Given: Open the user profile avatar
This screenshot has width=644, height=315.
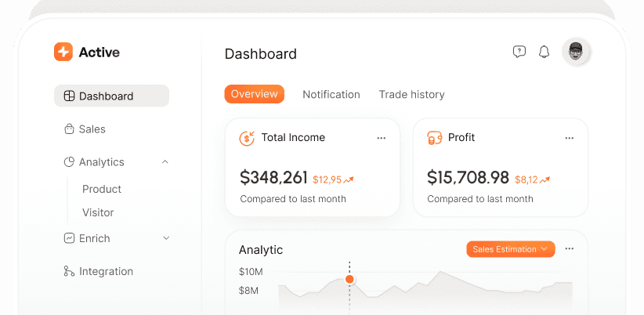Looking at the screenshot, I should click(576, 52).
